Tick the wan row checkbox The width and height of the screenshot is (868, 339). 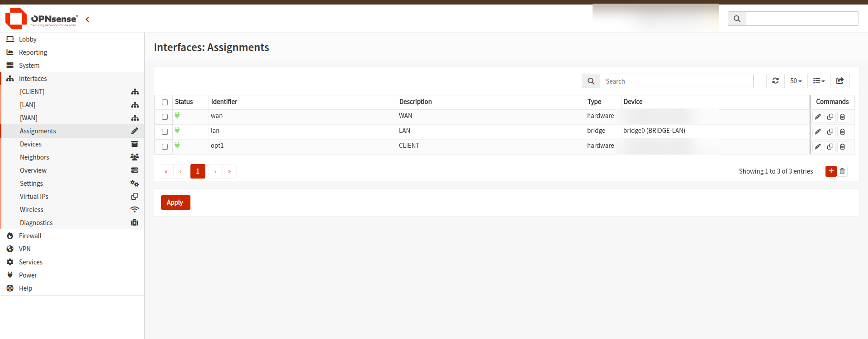click(165, 117)
